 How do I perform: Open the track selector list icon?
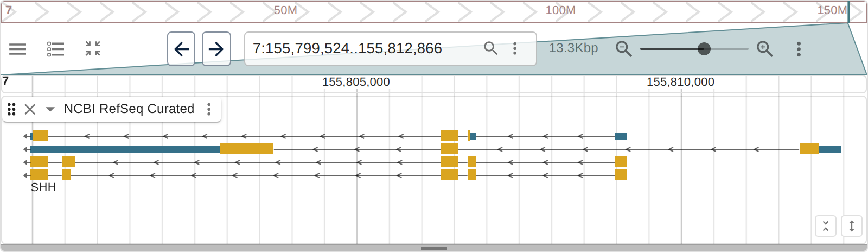(x=55, y=49)
